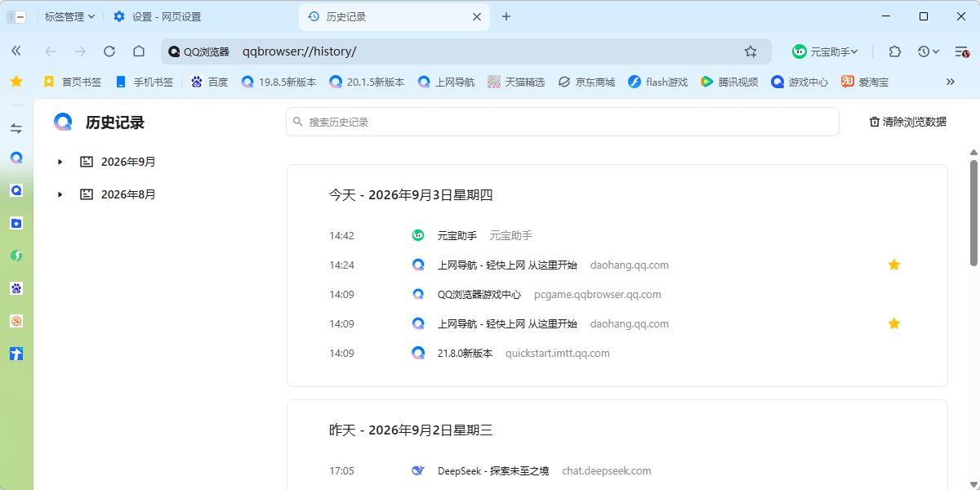Click the 搜索历史记录 search field
The image size is (980, 490).
tap(563, 122)
